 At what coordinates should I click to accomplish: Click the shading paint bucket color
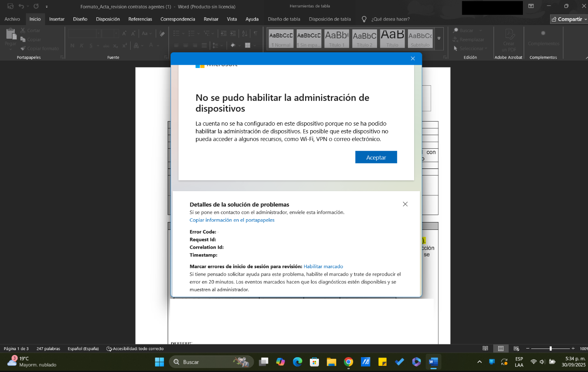[233, 45]
